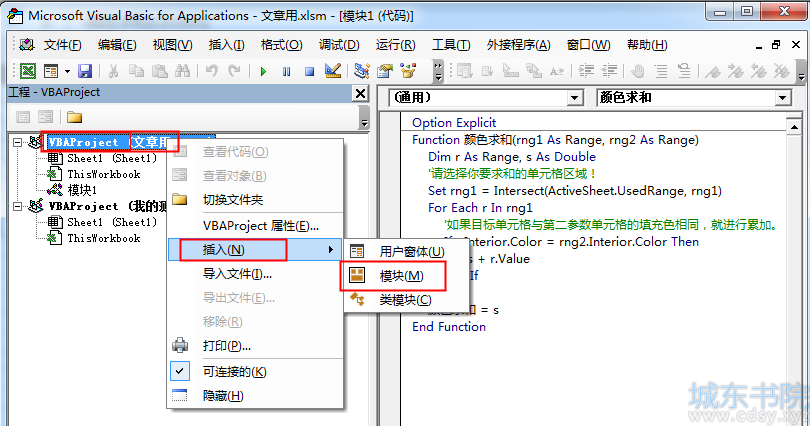Open the 窗口(W) menu
This screenshot has width=810, height=426.
[588, 45]
